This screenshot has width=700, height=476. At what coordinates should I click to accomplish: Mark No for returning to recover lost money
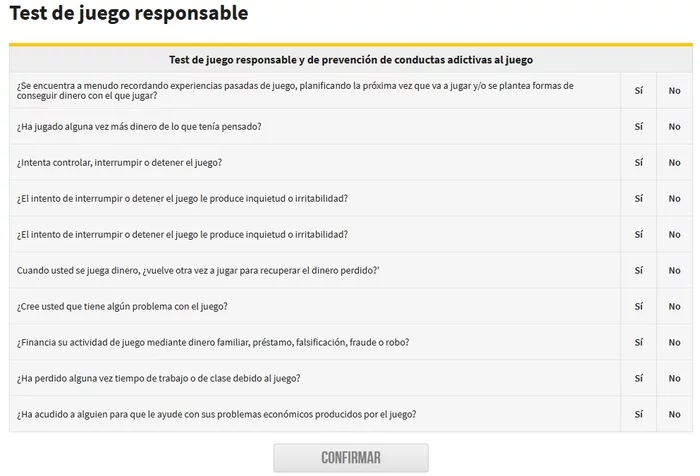coord(674,271)
